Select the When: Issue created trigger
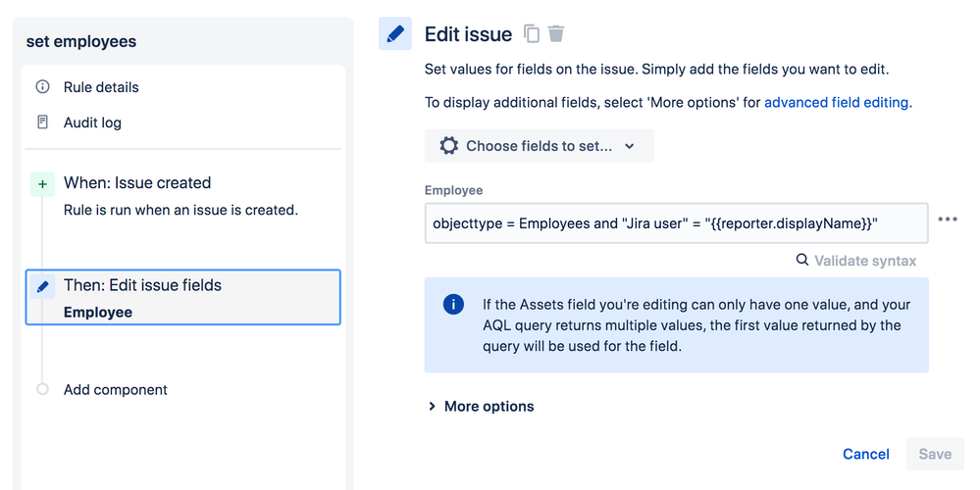Image resolution: width=980 pixels, height=490 pixels. (137, 183)
